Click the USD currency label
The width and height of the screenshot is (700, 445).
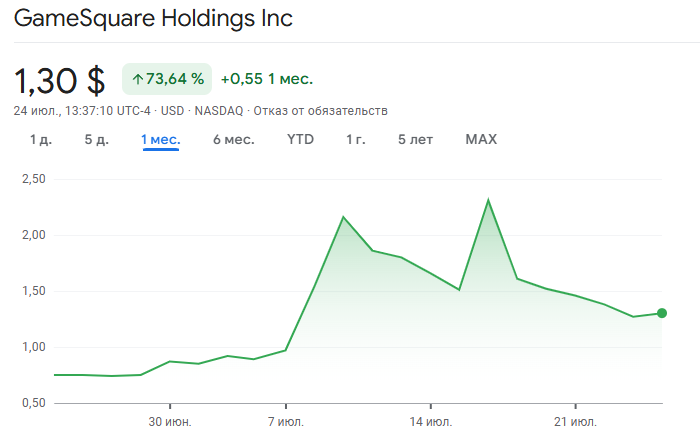(x=172, y=111)
